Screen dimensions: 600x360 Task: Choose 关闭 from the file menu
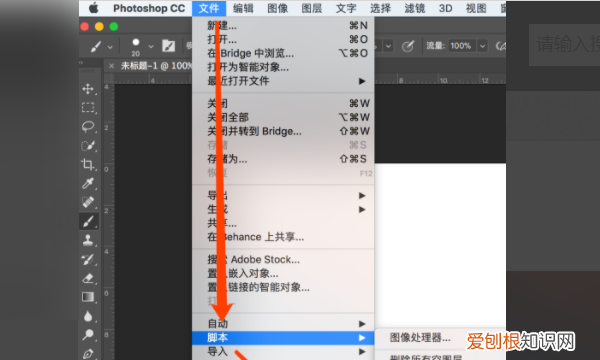(x=283, y=103)
